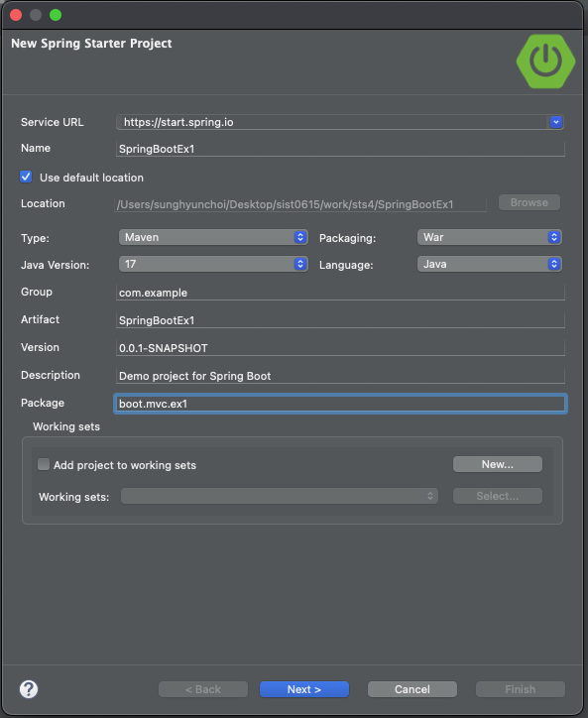Click the Version 0.0.1-SNAPSHOT field
This screenshot has height=718, width=588.
point(340,348)
